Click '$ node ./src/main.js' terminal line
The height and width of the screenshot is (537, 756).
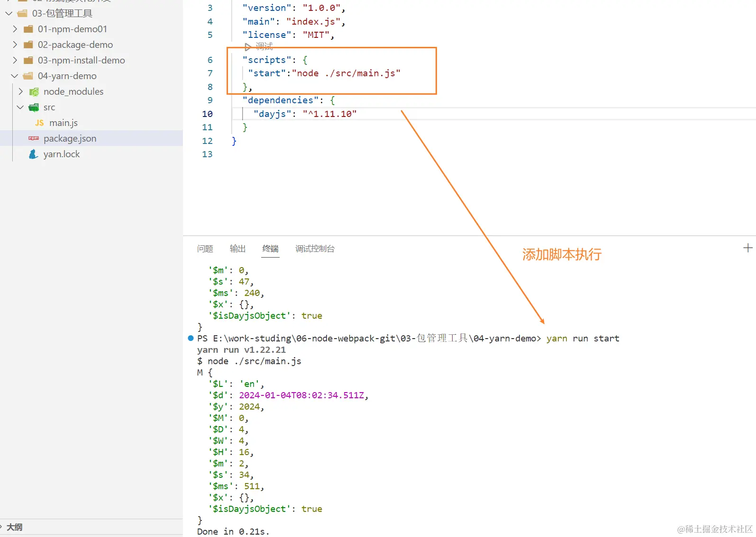click(x=249, y=361)
